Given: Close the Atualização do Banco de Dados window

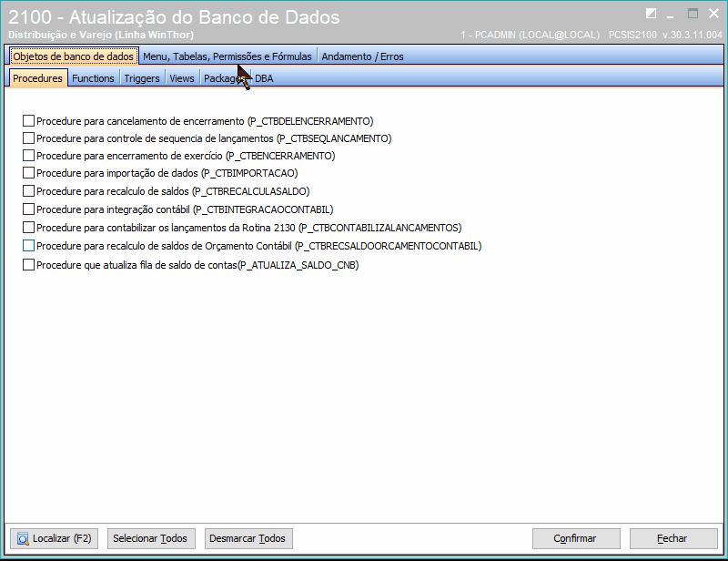Looking at the screenshot, I should point(714,14).
